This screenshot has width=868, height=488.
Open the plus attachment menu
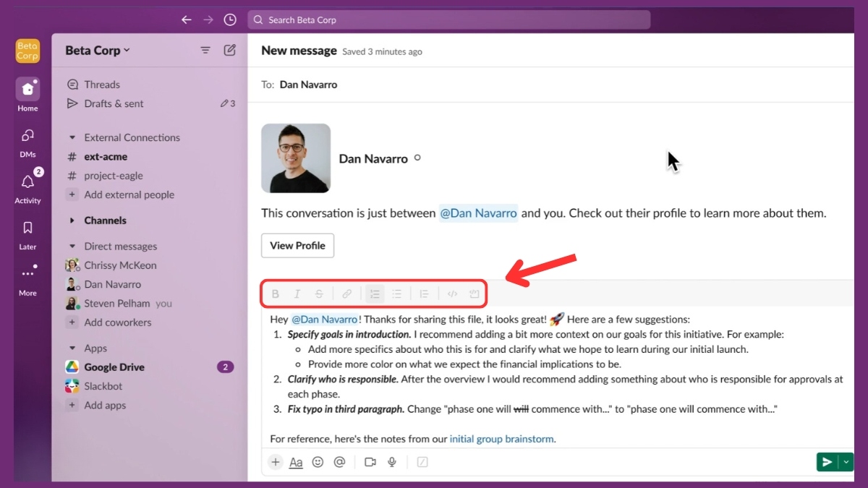click(x=275, y=462)
